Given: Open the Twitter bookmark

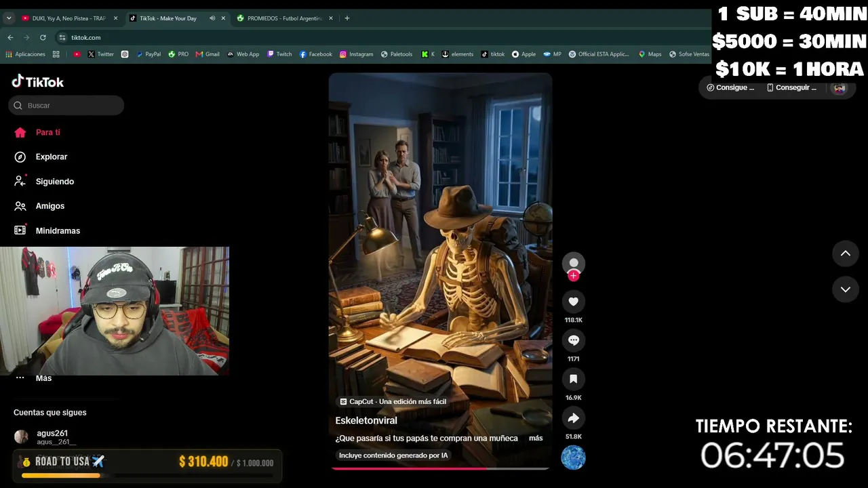Looking at the screenshot, I should coord(100,54).
